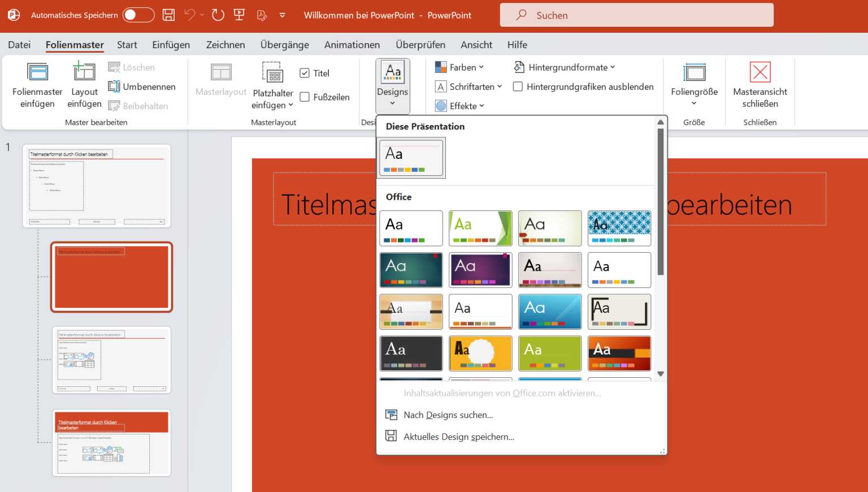
Task: Apply the green Facet design thumbnail
Action: click(x=480, y=228)
